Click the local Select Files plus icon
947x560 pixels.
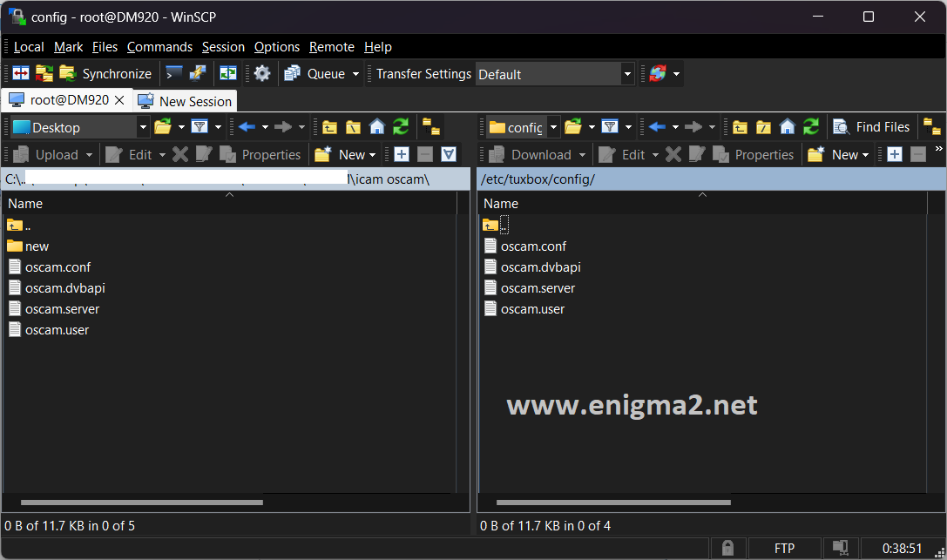[402, 154]
